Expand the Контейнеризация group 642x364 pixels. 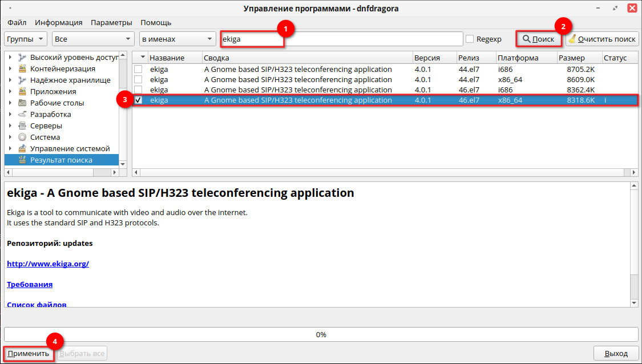(10, 69)
